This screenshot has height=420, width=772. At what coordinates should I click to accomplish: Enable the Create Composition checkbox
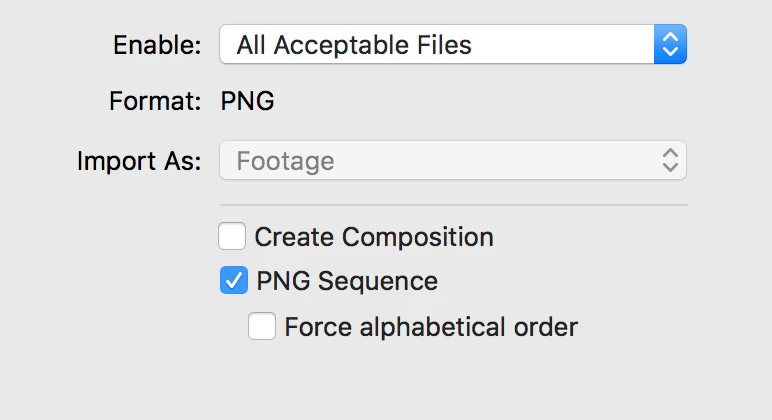(x=232, y=237)
